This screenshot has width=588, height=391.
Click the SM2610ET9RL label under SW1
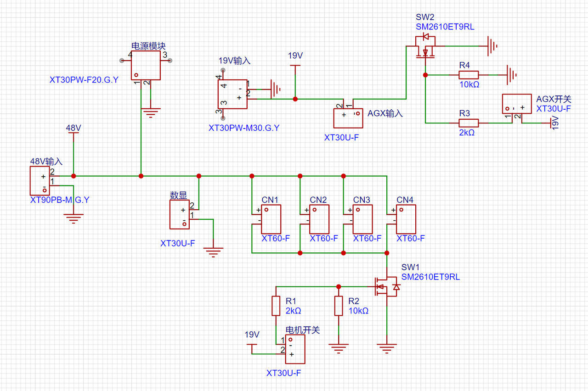click(430, 277)
